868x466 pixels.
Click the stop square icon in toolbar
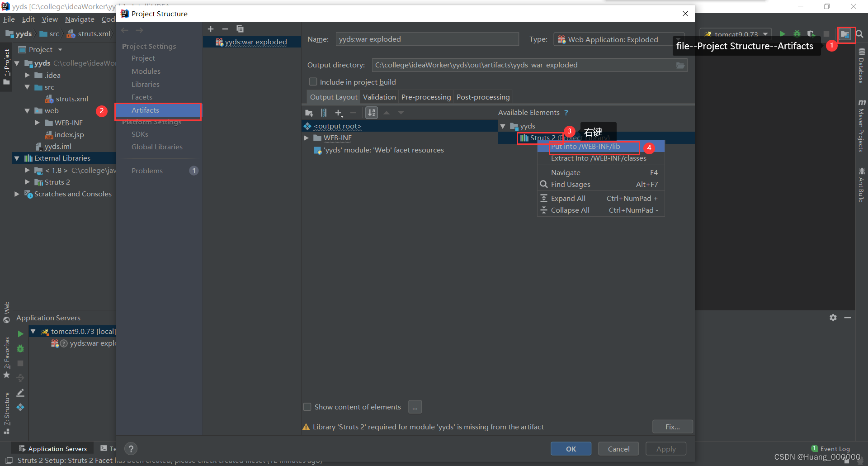[x=826, y=34]
